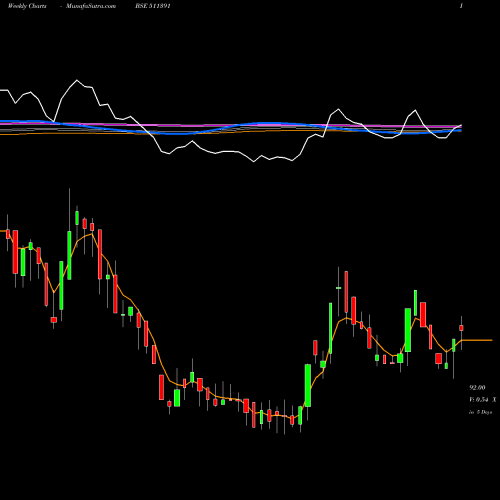Click the tallest green candle at the chart's right rally
The width and height of the screenshot is (500, 500).
330,328
